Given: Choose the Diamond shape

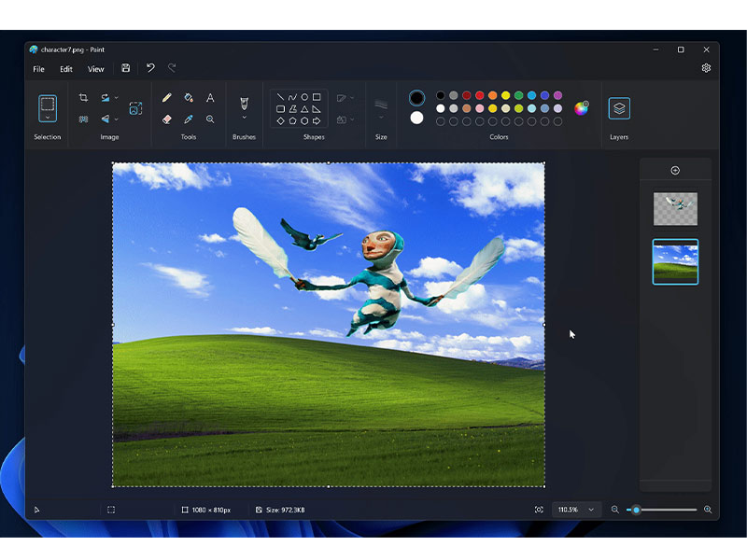Looking at the screenshot, I should pyautogui.click(x=281, y=121).
